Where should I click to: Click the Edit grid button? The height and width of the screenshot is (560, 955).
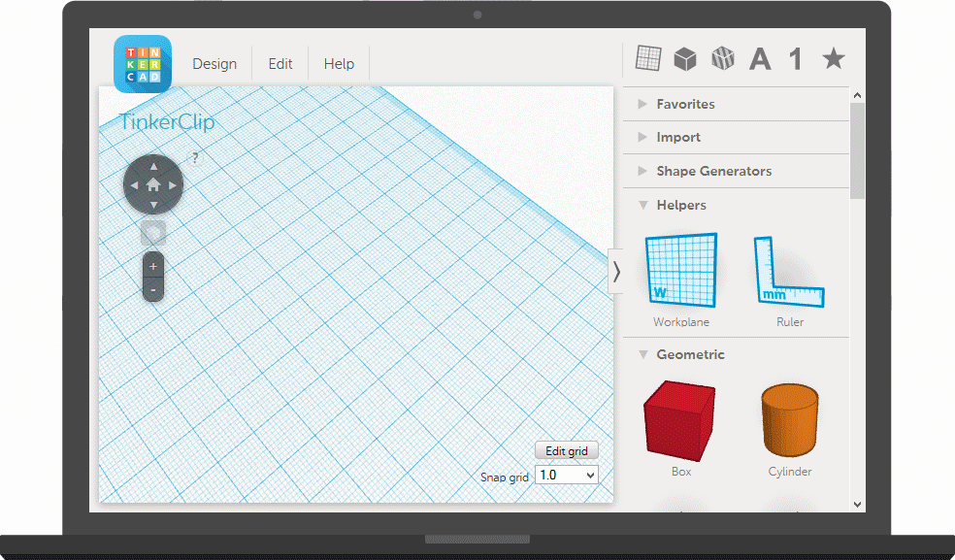566,450
